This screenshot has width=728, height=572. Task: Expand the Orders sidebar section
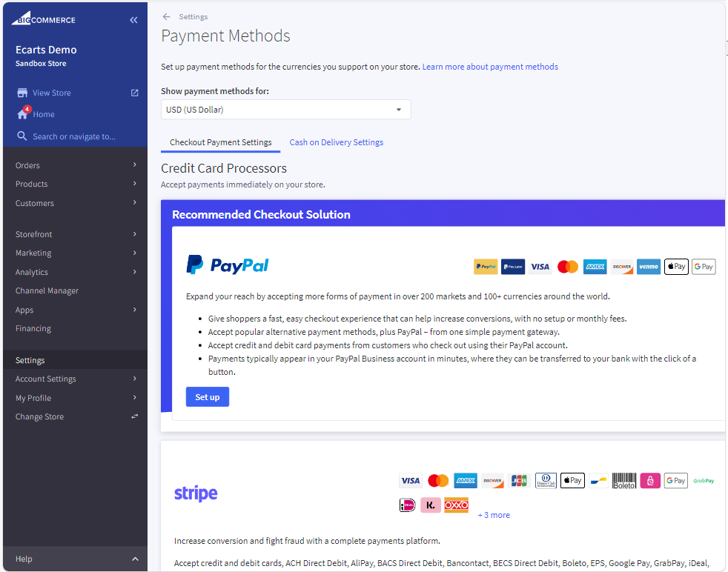coord(75,164)
